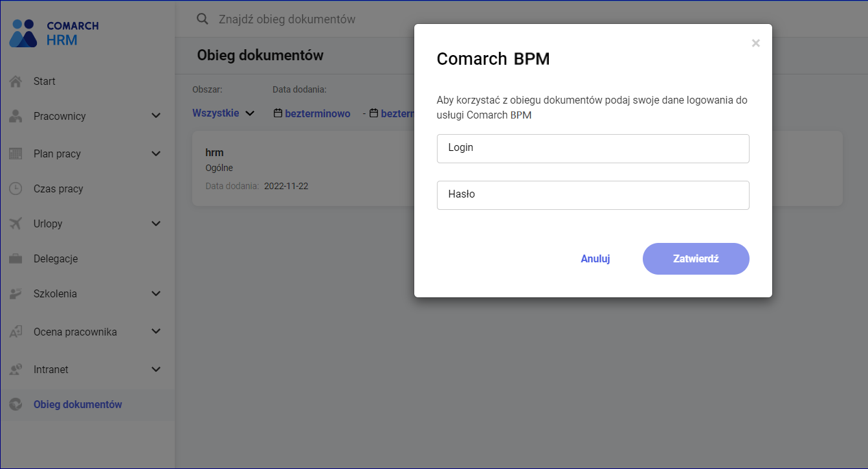Click the Plan pracy calendar grid icon
This screenshot has height=469, width=868.
16,154
